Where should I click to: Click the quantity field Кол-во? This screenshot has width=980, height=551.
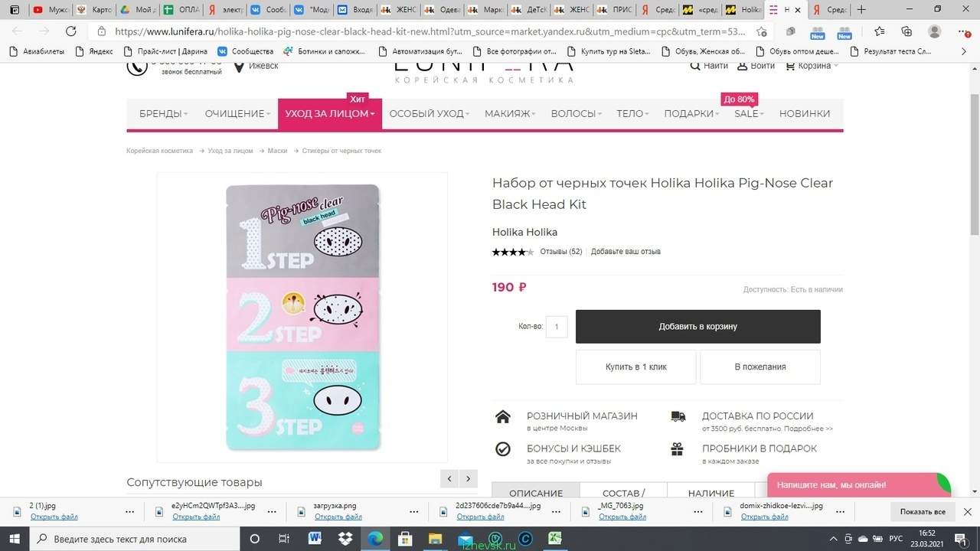coord(556,327)
